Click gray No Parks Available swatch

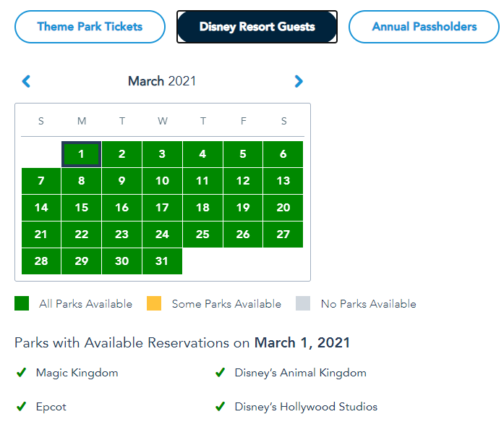(x=303, y=304)
